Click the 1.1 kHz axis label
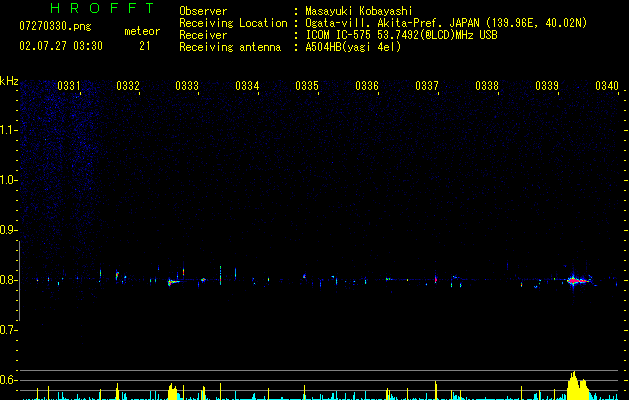The height and width of the screenshot is (400, 629). coord(8,130)
